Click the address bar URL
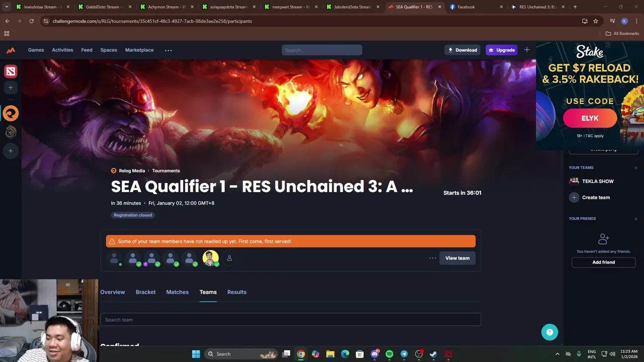 pos(152,21)
